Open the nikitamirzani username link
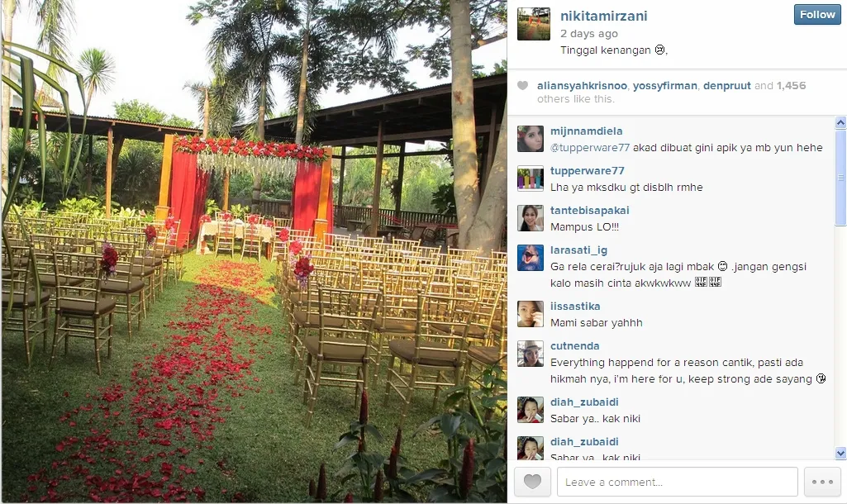 (603, 17)
